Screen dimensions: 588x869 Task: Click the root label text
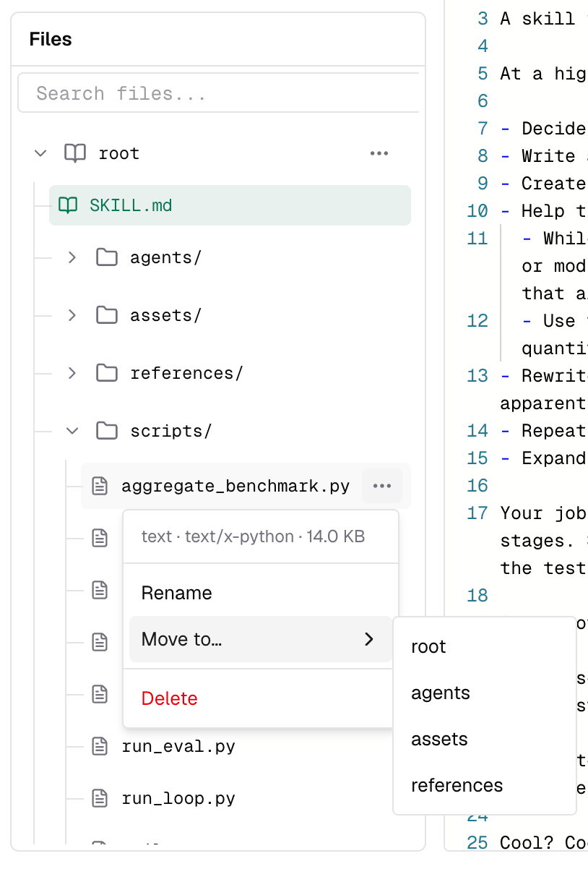tap(119, 153)
